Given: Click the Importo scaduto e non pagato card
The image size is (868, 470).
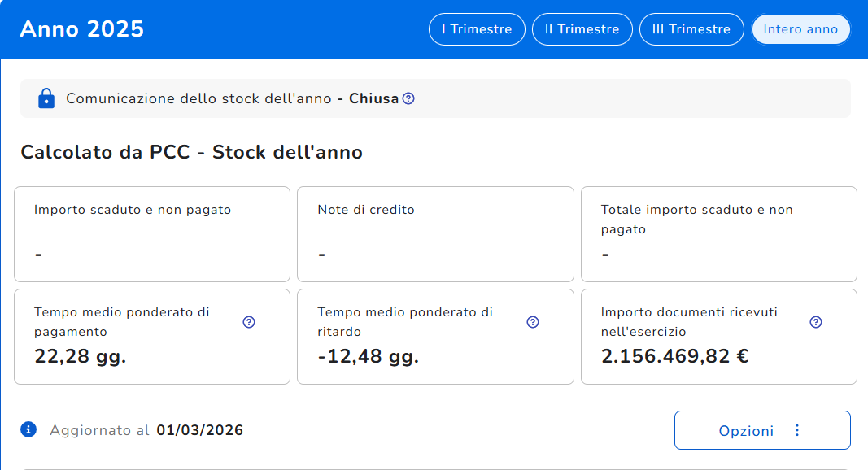Looking at the screenshot, I should pos(152,234).
